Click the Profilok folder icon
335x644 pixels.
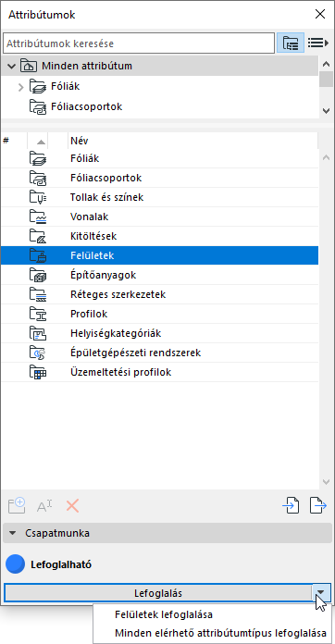click(39, 315)
